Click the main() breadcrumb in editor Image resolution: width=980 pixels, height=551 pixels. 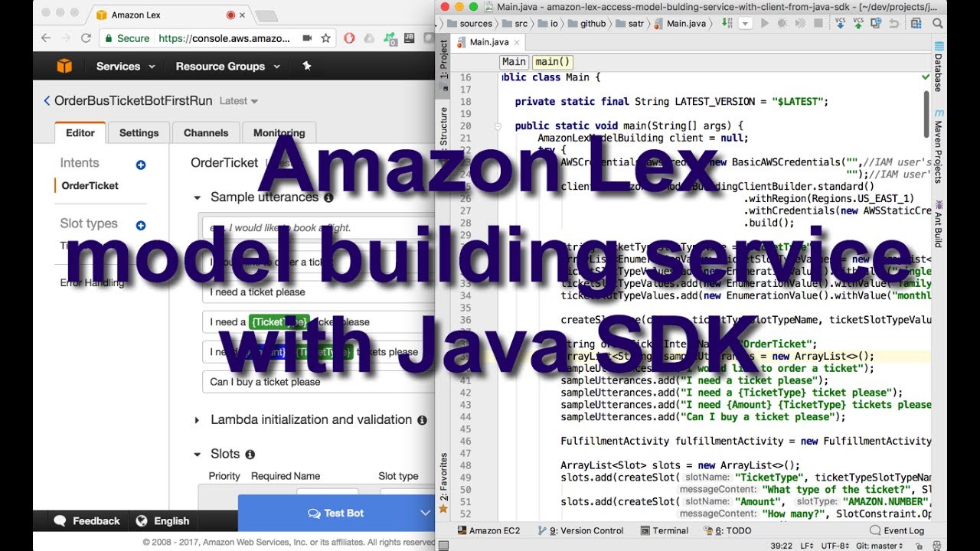point(553,62)
